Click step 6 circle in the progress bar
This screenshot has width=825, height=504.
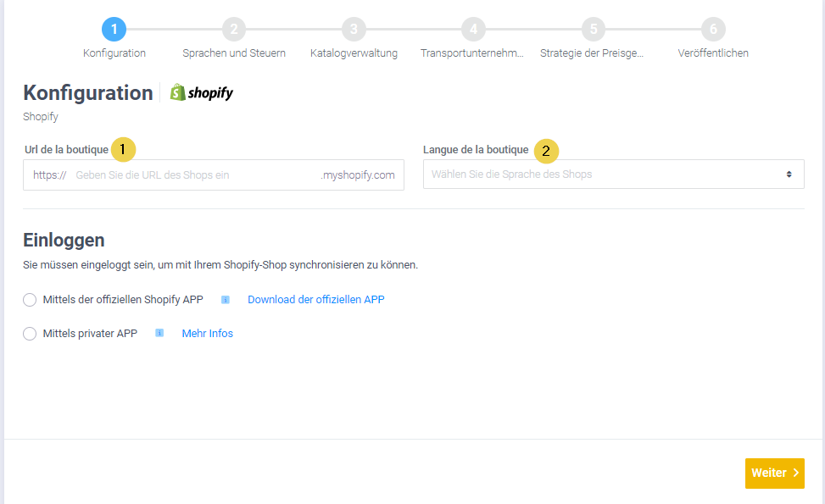713,30
